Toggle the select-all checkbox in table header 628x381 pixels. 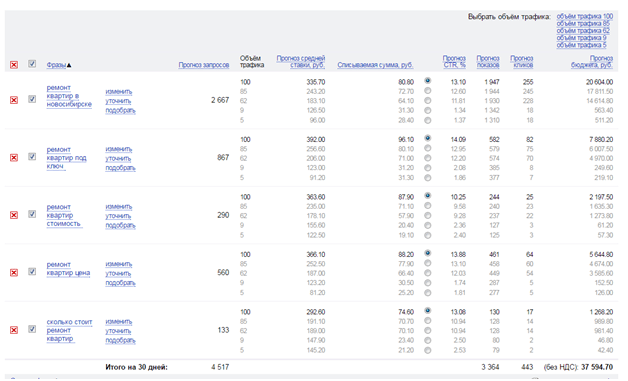32,64
